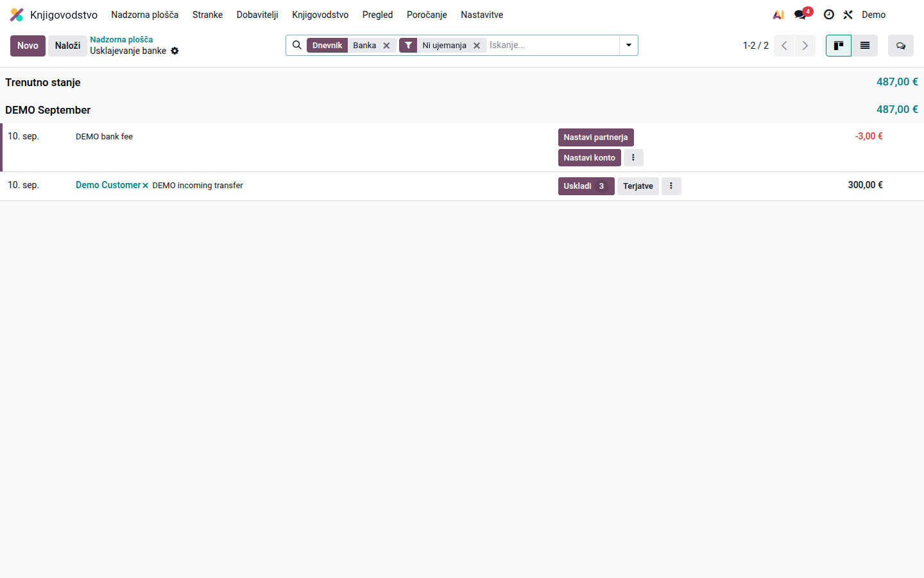
Task: Remove the Banka journal filter
Action: (386, 46)
